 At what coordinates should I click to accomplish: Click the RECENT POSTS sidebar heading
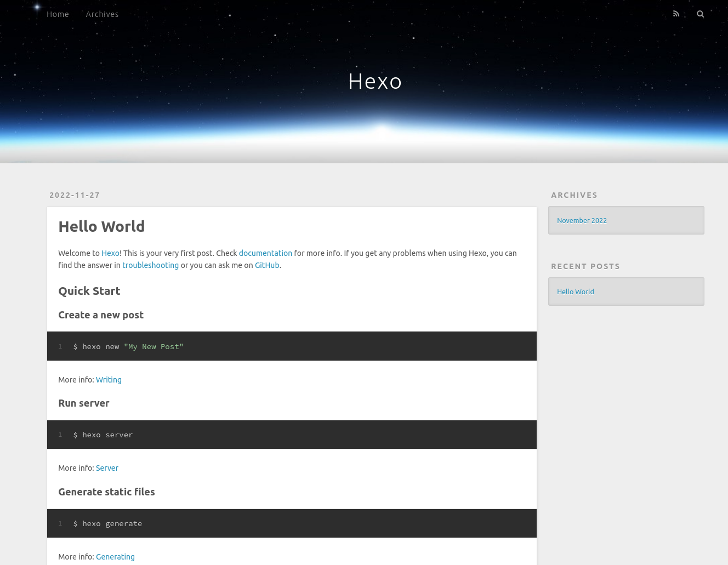pyautogui.click(x=585, y=266)
